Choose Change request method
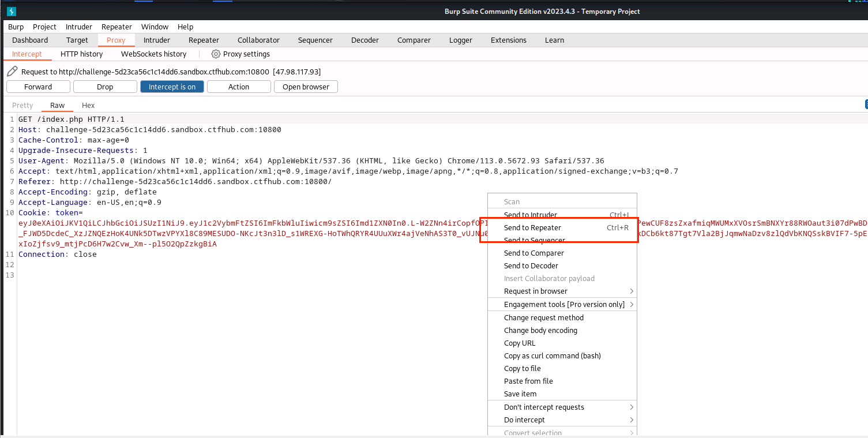868x438 pixels. (x=562, y=317)
